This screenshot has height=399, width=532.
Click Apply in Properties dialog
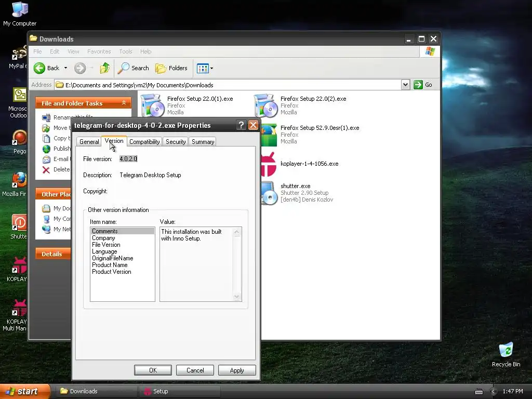pyautogui.click(x=237, y=370)
